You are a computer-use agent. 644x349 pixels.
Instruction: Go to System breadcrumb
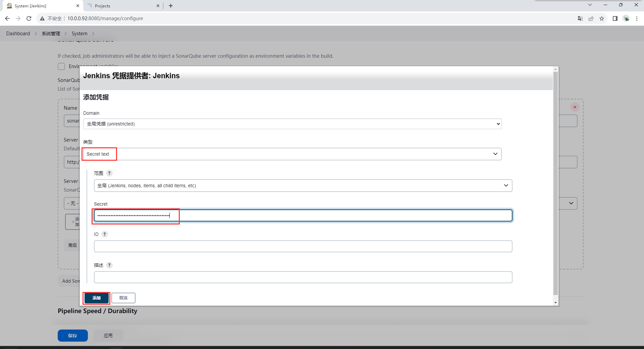(x=79, y=34)
